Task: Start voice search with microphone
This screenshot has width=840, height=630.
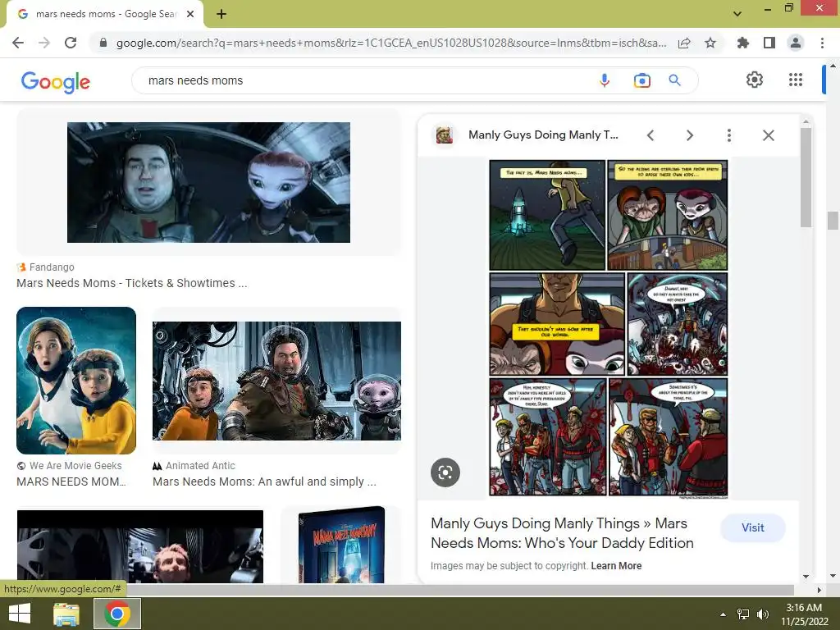Action: click(x=605, y=80)
